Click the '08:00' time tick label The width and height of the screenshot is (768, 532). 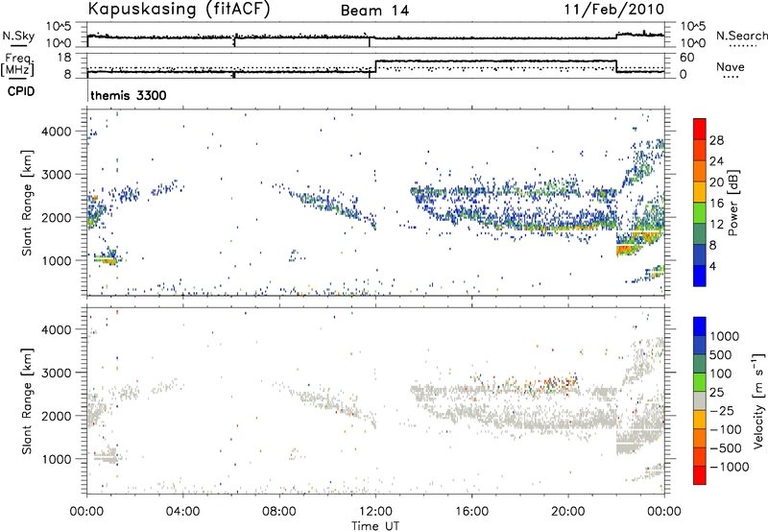[278, 512]
